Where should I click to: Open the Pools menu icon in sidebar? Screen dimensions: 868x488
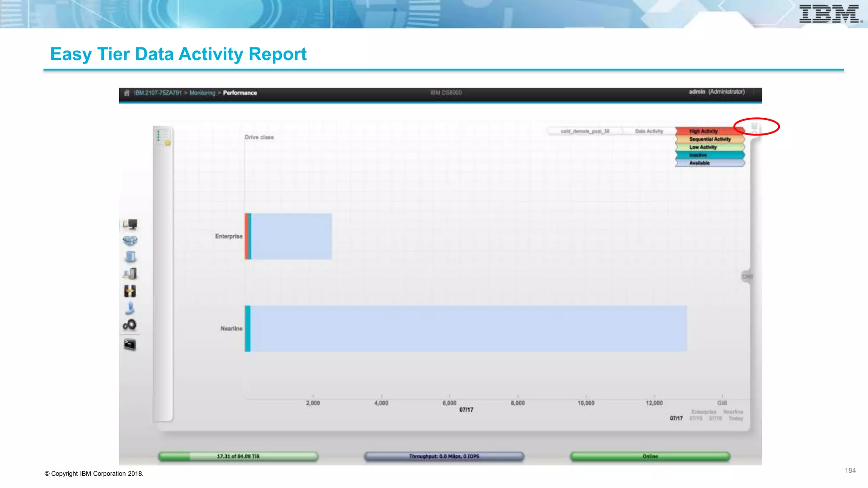pos(130,241)
